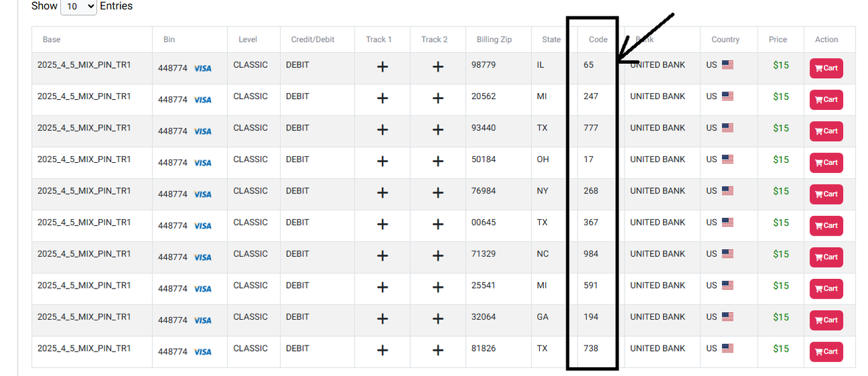Screen dimensions: 868x376
Task: Expand Track 1 plus in 76984 row
Action: (x=382, y=193)
